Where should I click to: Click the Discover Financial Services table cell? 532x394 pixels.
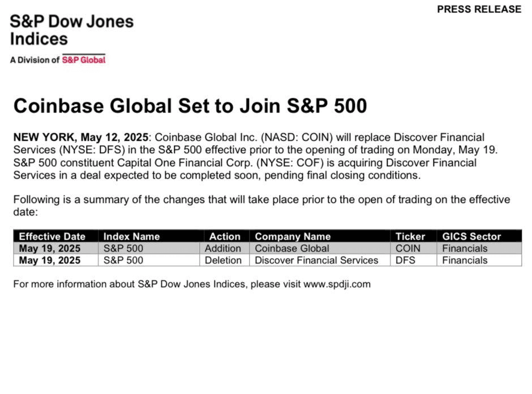click(x=316, y=260)
